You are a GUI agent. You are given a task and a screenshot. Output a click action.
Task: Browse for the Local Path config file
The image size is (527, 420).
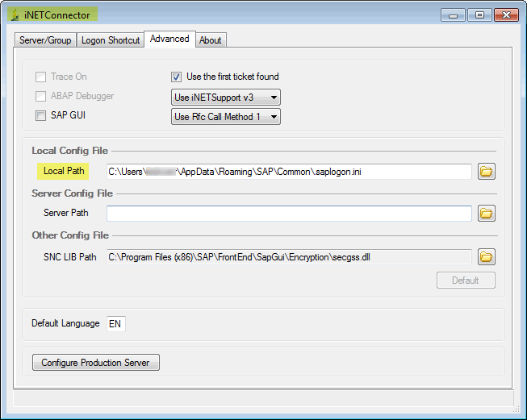coord(487,172)
